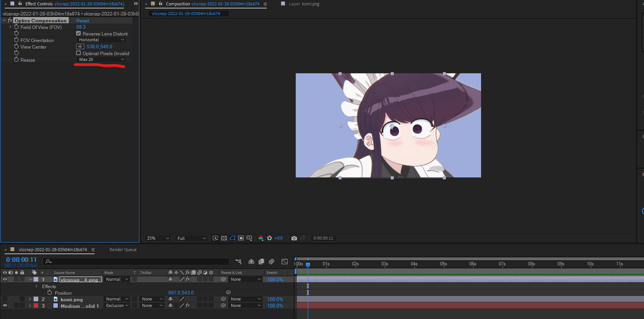Toggle the lock switch on layer 1
Screen dimensions: 644x319
tap(22, 279)
